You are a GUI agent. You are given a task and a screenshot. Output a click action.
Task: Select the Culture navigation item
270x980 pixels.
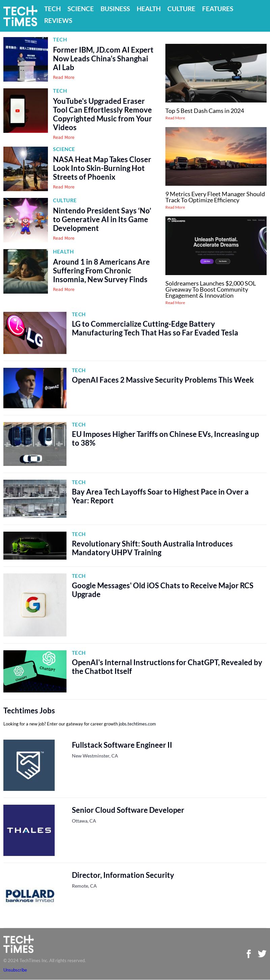tap(181, 9)
